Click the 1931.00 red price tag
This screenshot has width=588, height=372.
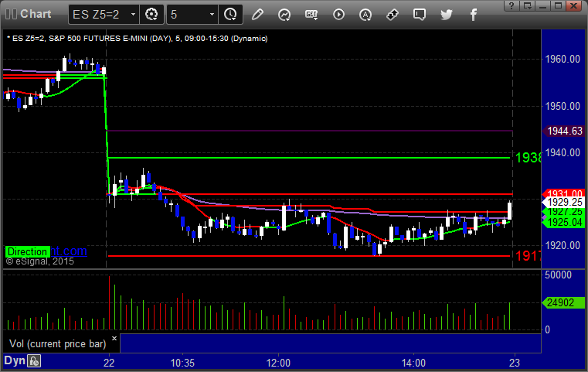tap(564, 193)
